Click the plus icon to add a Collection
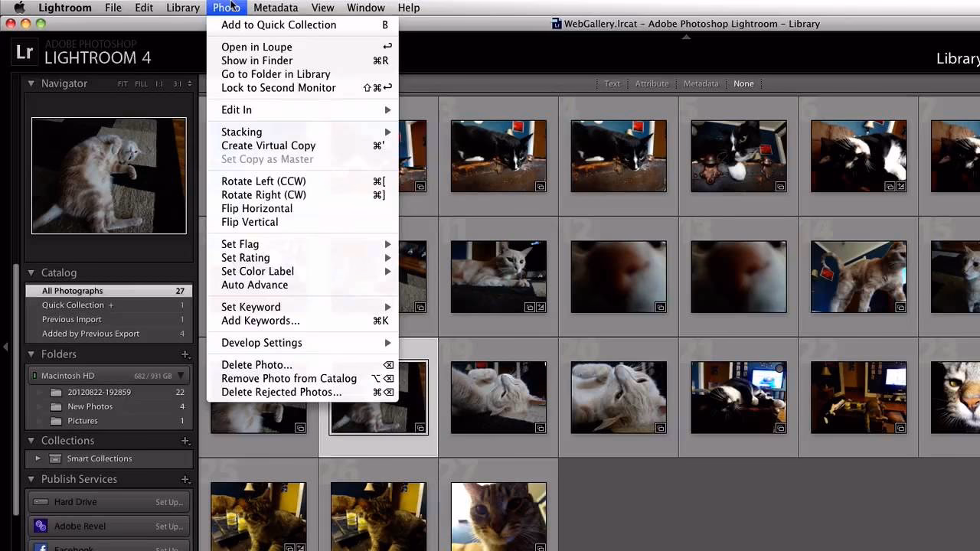The width and height of the screenshot is (980, 551). click(185, 440)
